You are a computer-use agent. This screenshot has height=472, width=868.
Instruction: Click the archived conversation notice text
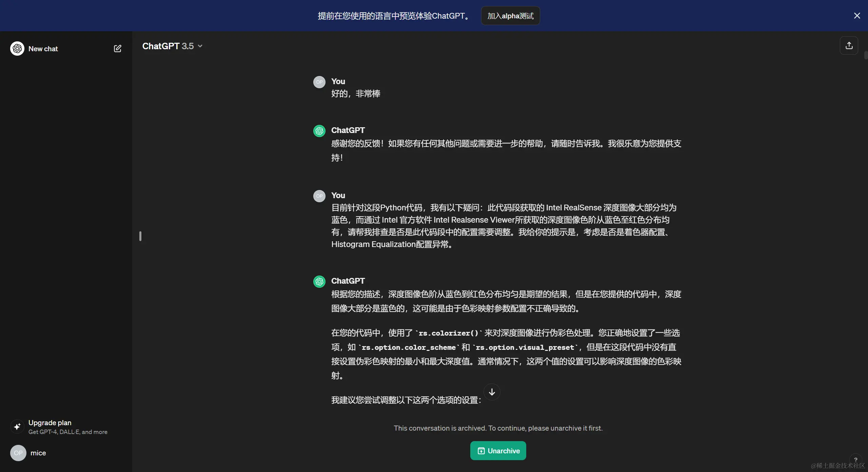[498, 428]
